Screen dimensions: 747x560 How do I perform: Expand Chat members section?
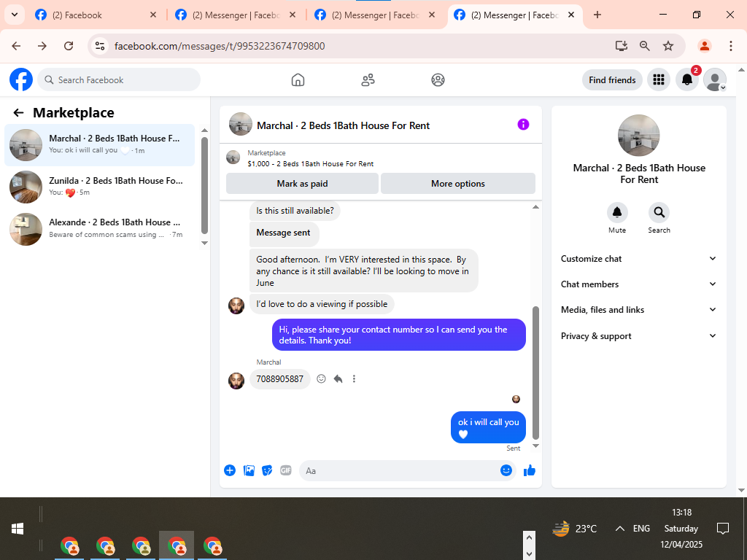point(638,284)
